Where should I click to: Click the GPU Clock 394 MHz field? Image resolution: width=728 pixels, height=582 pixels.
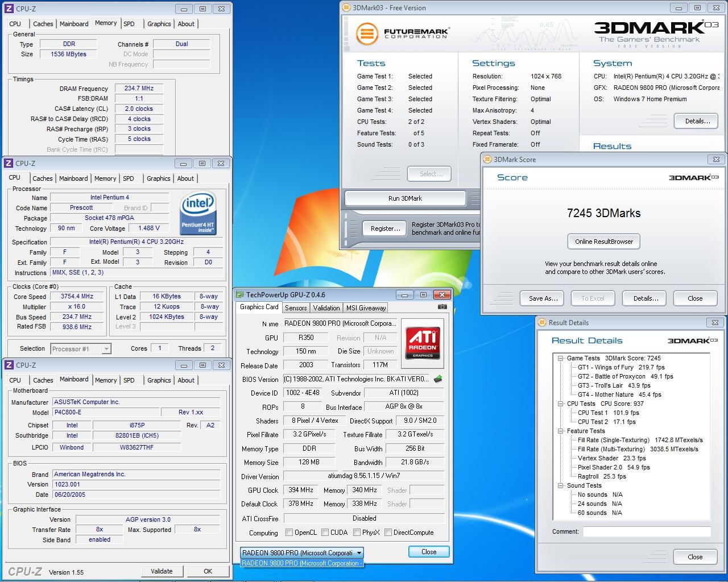(301, 490)
